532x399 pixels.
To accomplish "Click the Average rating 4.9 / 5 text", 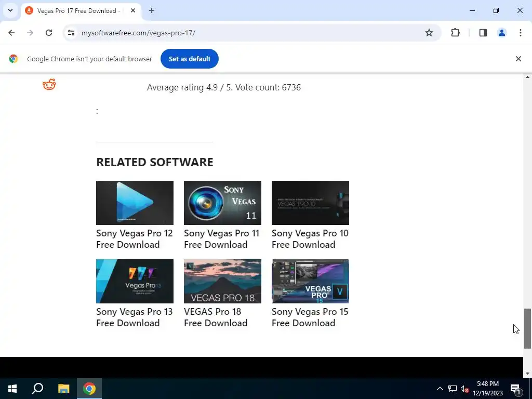I will point(224,87).
